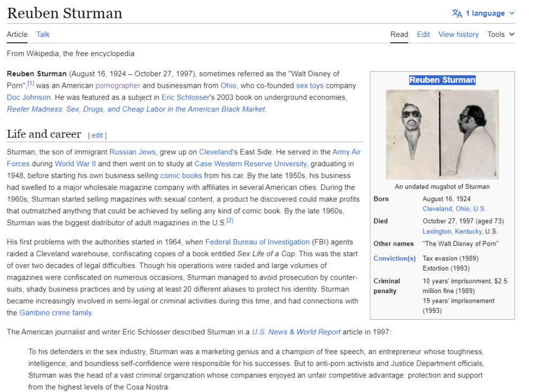548x392 pixels.
Task: Click the language translation icon
Action: (x=456, y=13)
